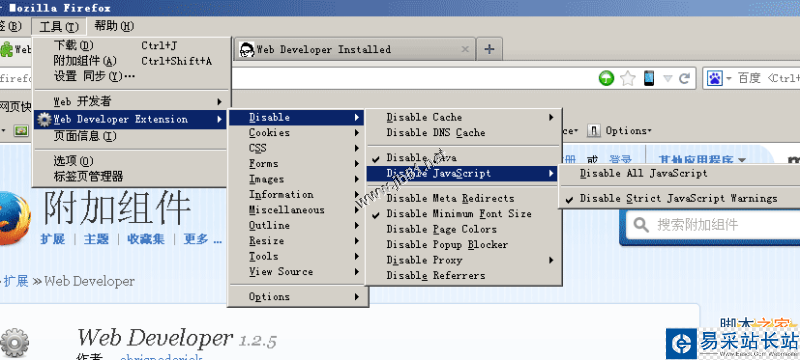
Task: Expand the Forms submenu
Action: (x=296, y=164)
